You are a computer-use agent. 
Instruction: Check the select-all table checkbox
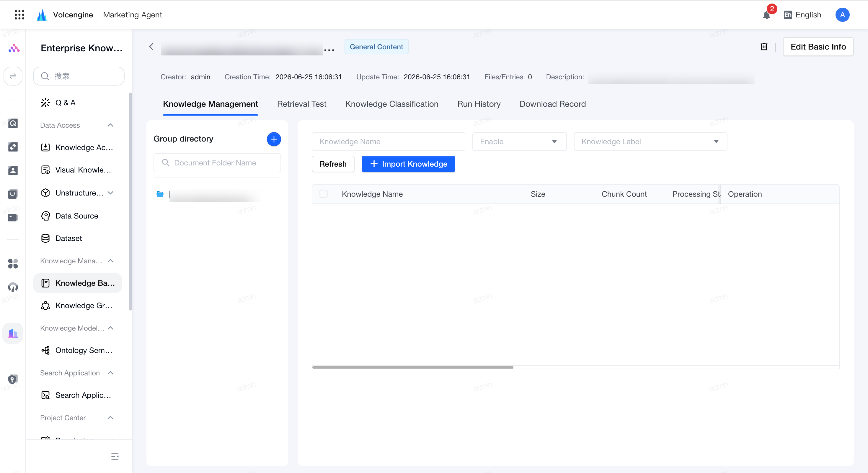[x=323, y=193]
